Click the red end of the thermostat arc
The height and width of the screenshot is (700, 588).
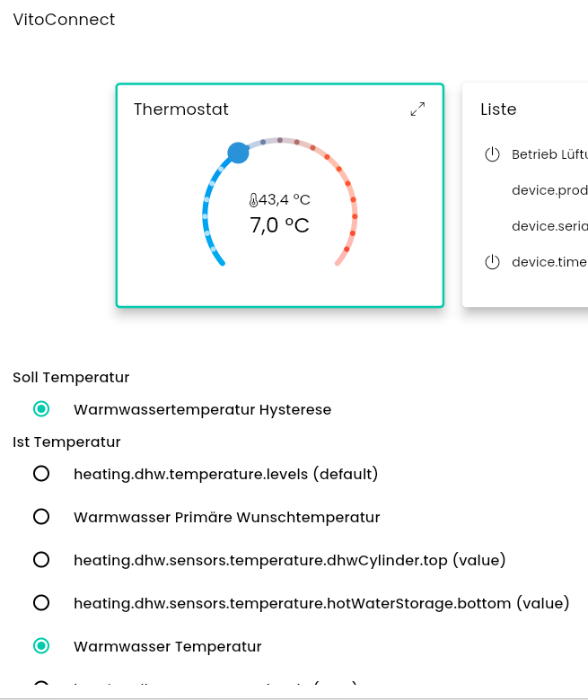click(x=338, y=262)
